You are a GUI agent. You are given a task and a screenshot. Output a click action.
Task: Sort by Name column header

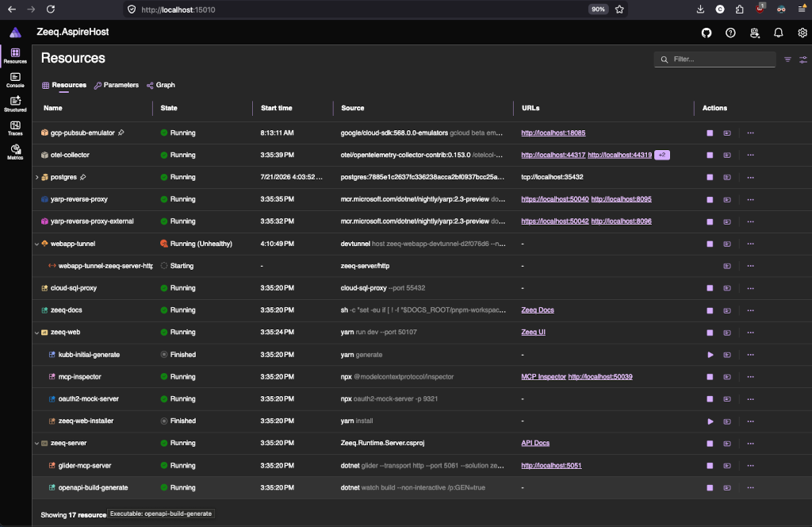53,108
